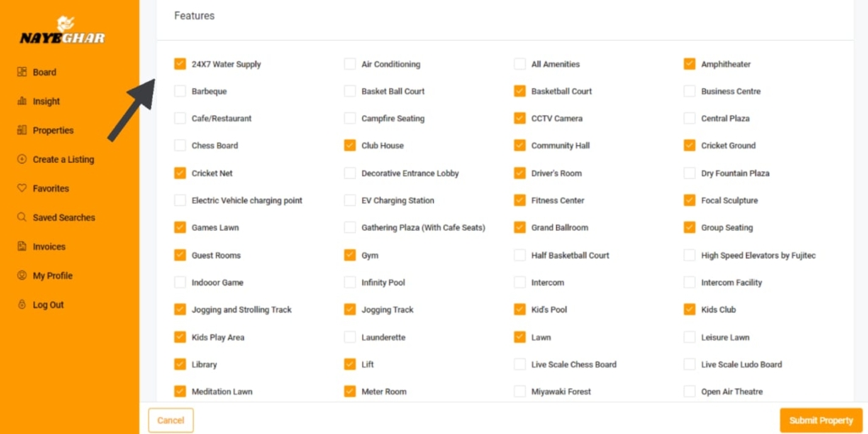
Task: Uncheck the Games Lawn checkbox
Action: (180, 227)
